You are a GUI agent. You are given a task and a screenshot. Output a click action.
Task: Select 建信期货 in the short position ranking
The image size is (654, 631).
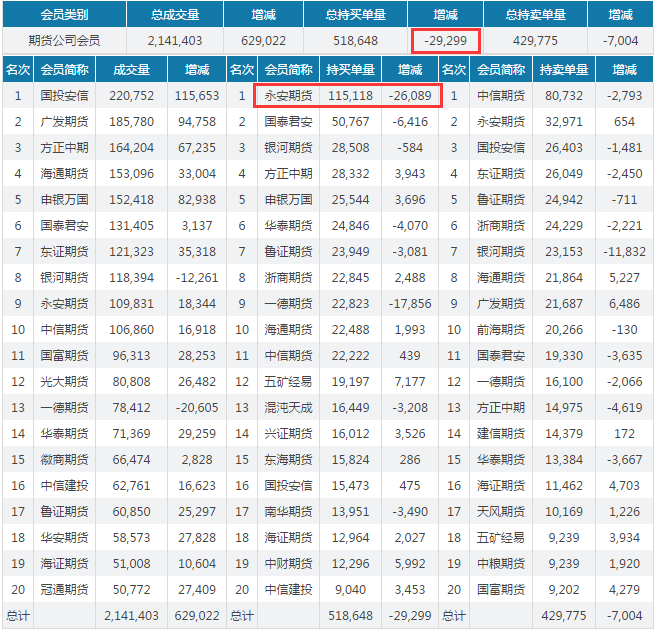501,433
